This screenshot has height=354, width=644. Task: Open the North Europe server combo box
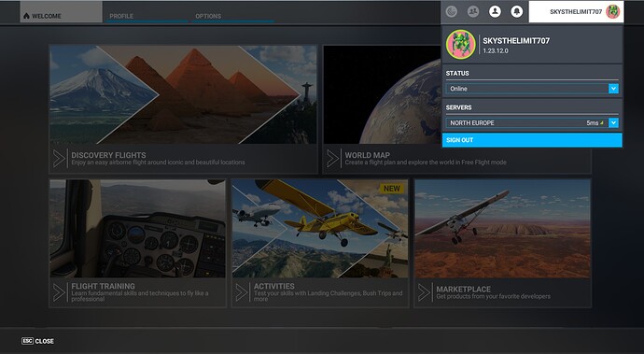(532, 122)
